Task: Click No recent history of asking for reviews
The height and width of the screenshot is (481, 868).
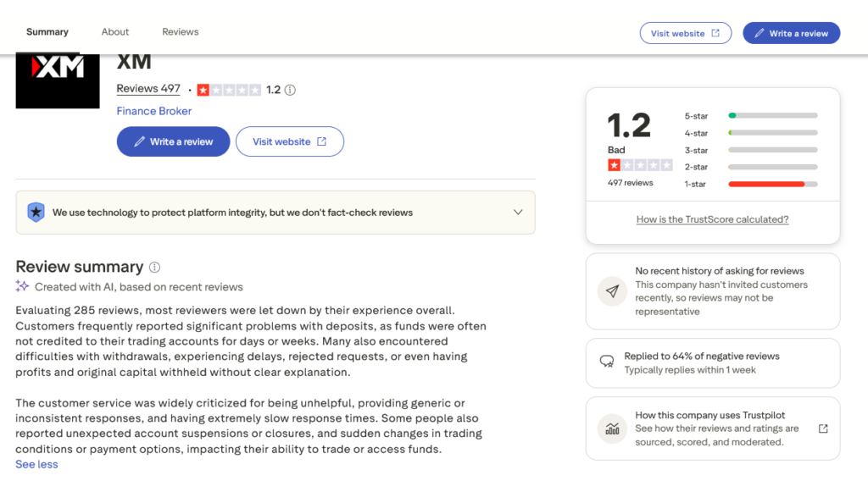Action: [x=720, y=271]
